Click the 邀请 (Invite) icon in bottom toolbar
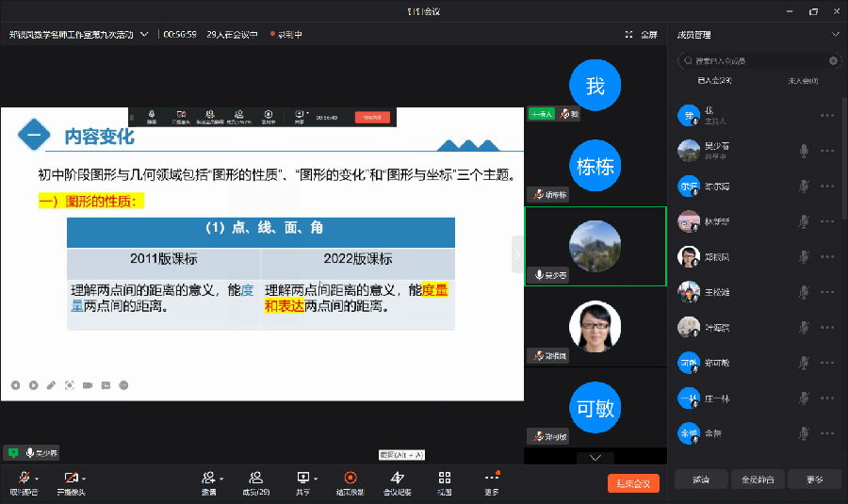The width and height of the screenshot is (848, 504). click(x=208, y=479)
